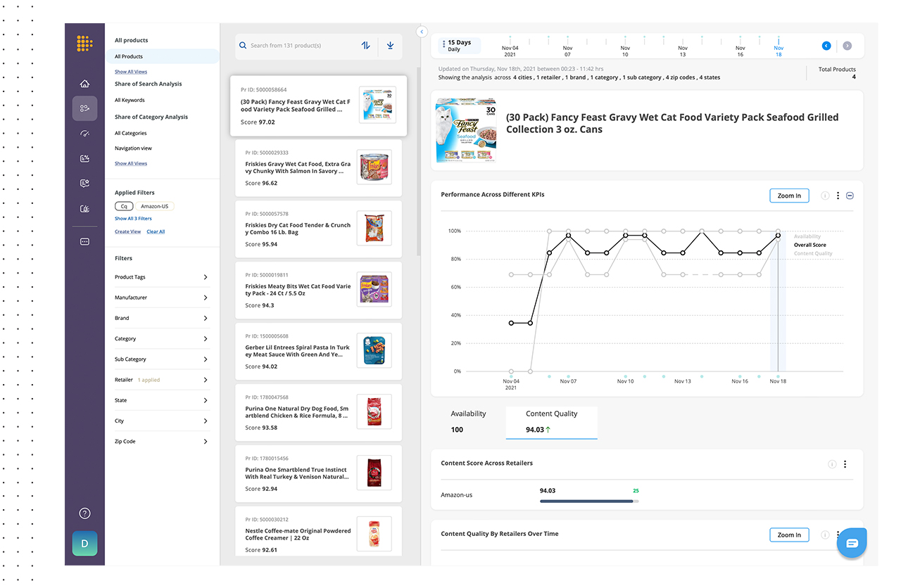Viewport: 901px width, 588px height.
Task: Switch to the Availability tab
Action: pos(469,422)
